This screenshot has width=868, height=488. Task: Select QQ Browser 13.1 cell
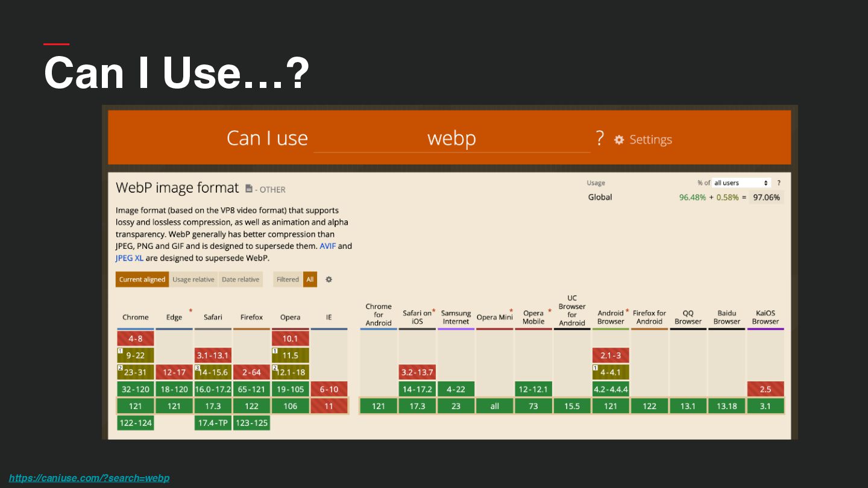click(688, 406)
